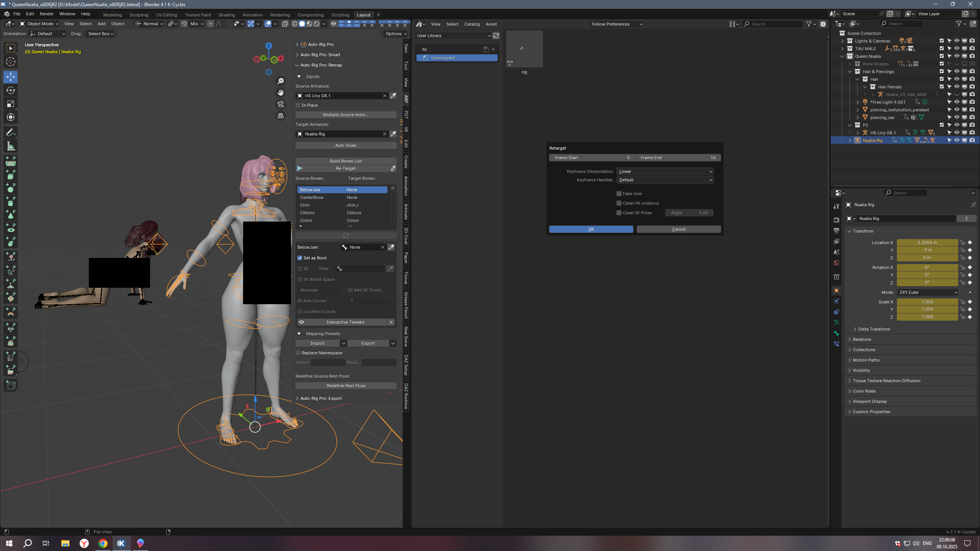980x551 pixels.
Task: Enable the Replace Namespace checkbox
Action: [298, 353]
